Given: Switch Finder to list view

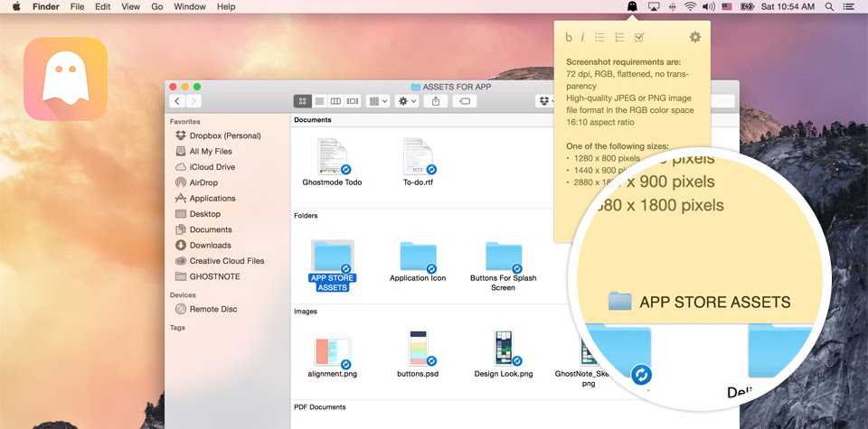Looking at the screenshot, I should tap(319, 101).
